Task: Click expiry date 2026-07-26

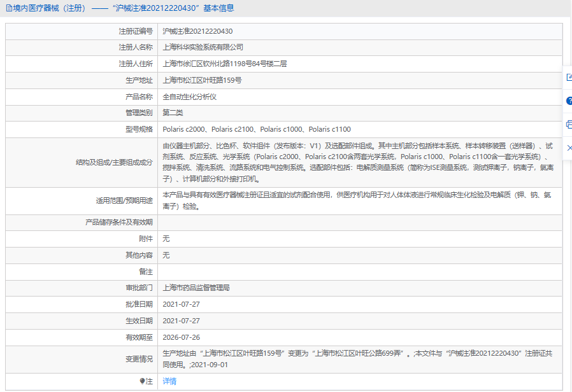Action: (x=181, y=337)
